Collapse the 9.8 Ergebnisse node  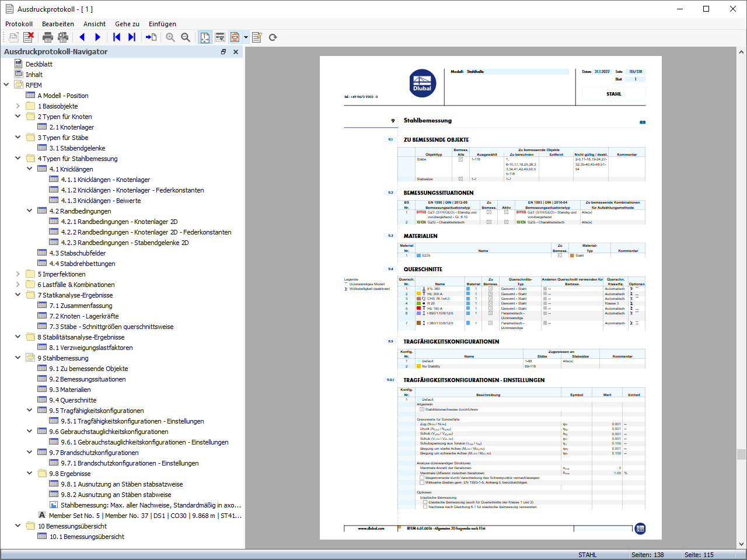click(x=30, y=473)
